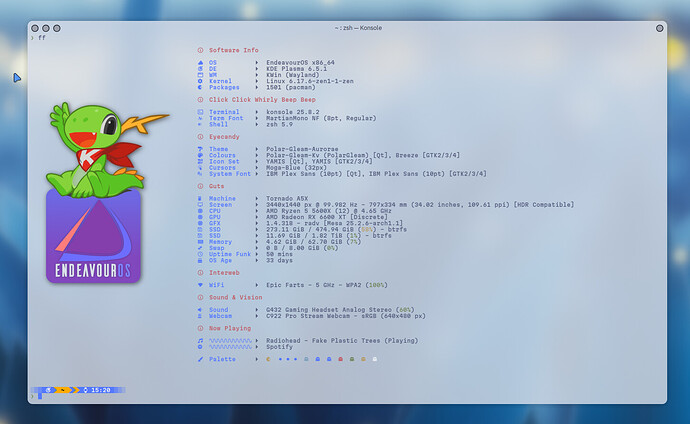Click the Terminal row icon

tap(200, 112)
